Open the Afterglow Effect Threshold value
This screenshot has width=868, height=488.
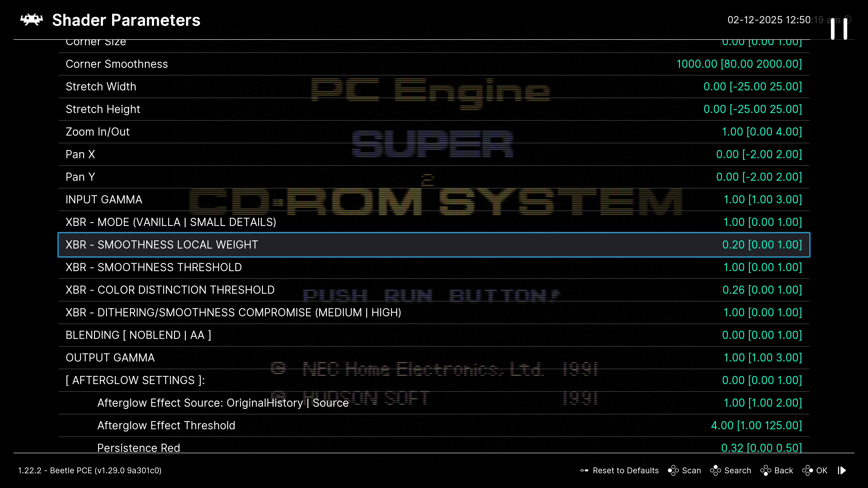(x=756, y=425)
